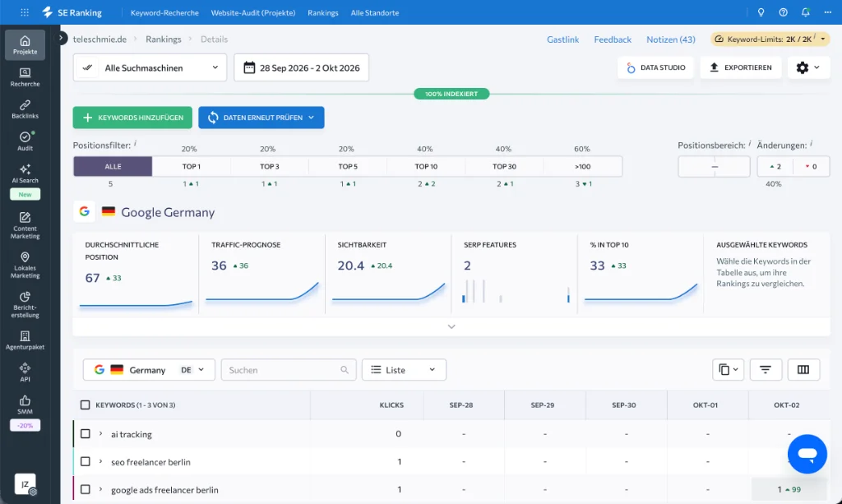Open the apps grid menu icon
The image size is (842, 504).
pos(25,12)
